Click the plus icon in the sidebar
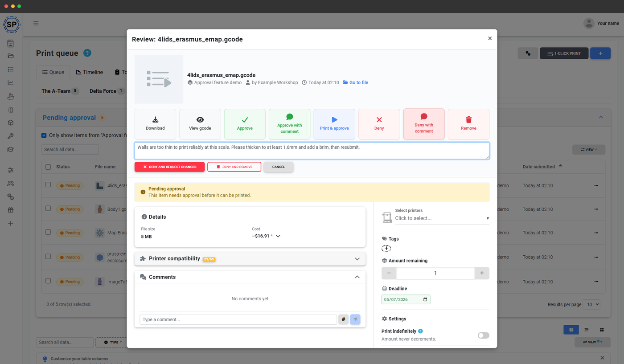The height and width of the screenshot is (364, 624). [11, 224]
